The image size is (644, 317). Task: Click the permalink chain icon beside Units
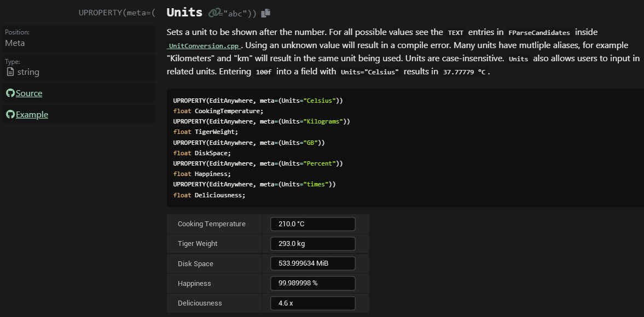[x=214, y=13]
